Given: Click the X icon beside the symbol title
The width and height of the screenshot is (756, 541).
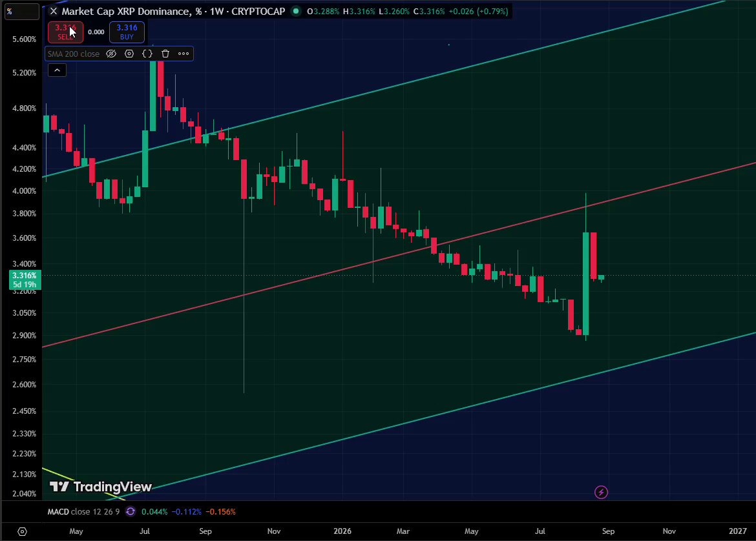Looking at the screenshot, I should tap(54, 11).
